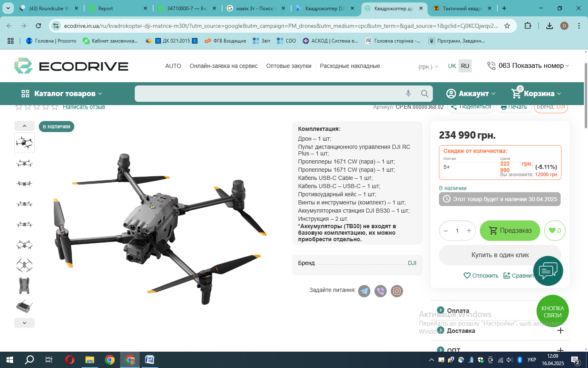588x368 pixels.
Task: Show previous thumbnails with up arrow
Action: (x=24, y=126)
